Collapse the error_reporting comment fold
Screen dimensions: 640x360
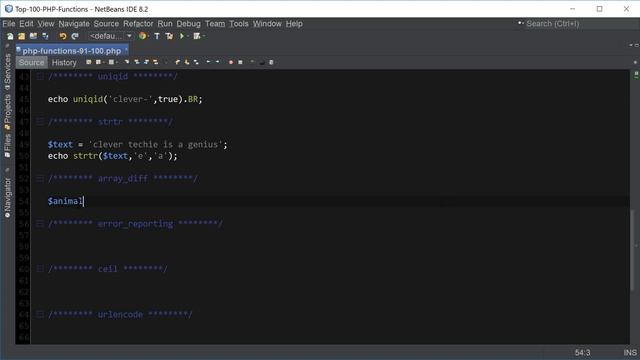(40, 224)
